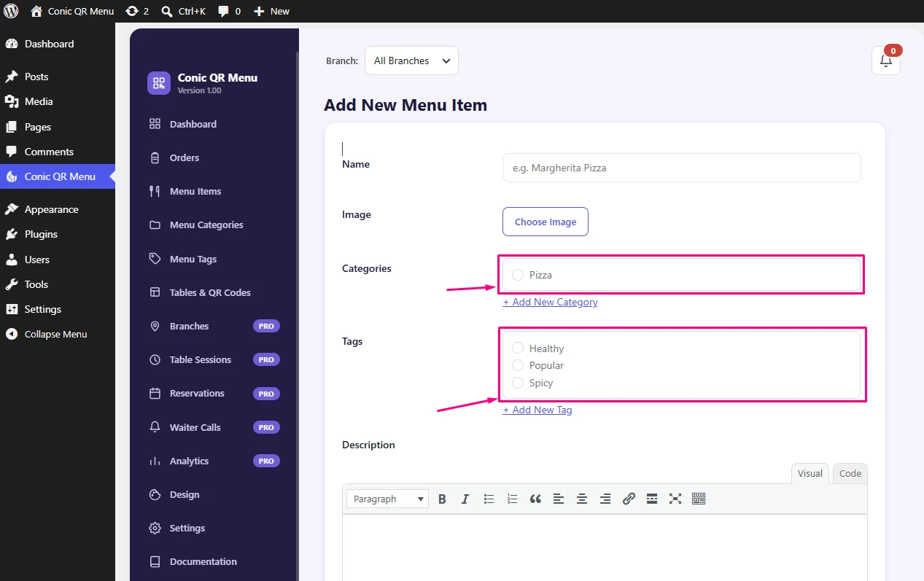Open Appearance in the WordPress sidebar

(58, 209)
